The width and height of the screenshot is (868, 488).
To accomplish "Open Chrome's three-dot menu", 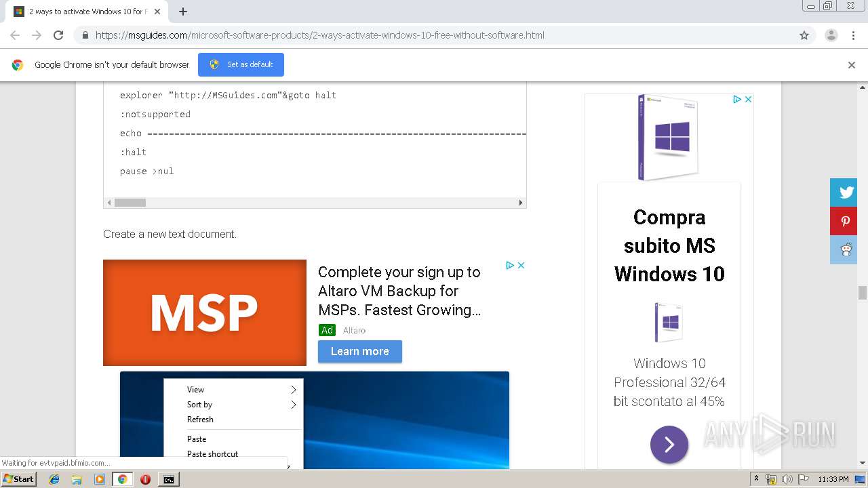I will click(853, 35).
